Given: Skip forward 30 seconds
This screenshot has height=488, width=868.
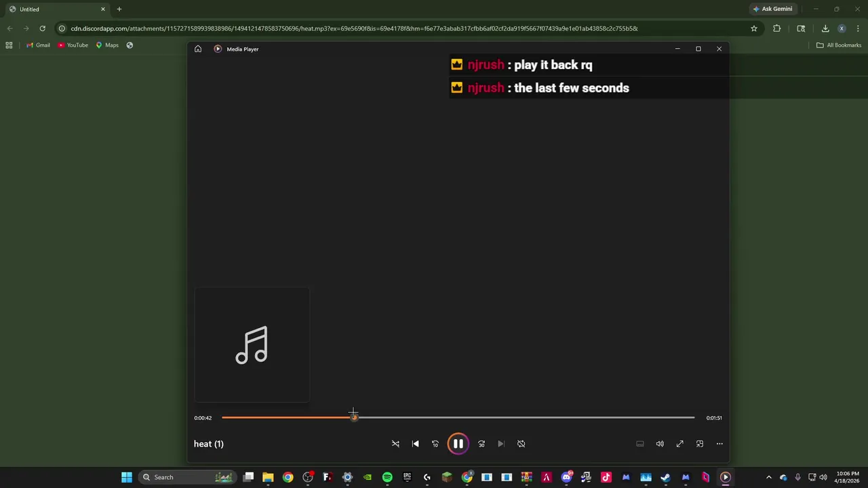Looking at the screenshot, I should (481, 444).
